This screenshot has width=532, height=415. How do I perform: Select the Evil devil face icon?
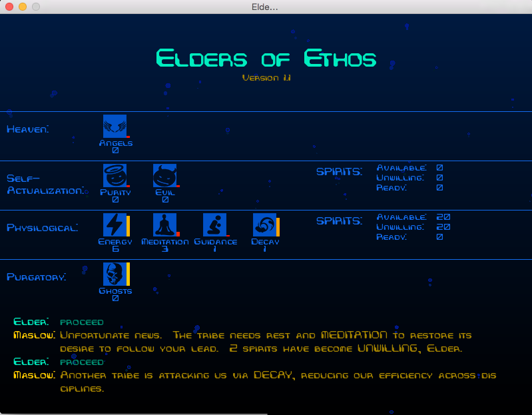(x=164, y=175)
